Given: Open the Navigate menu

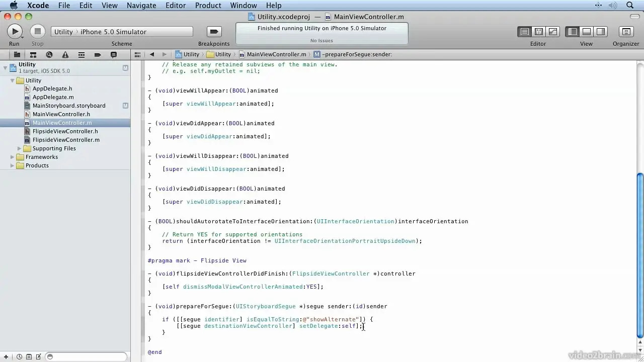Looking at the screenshot, I should click(141, 6).
